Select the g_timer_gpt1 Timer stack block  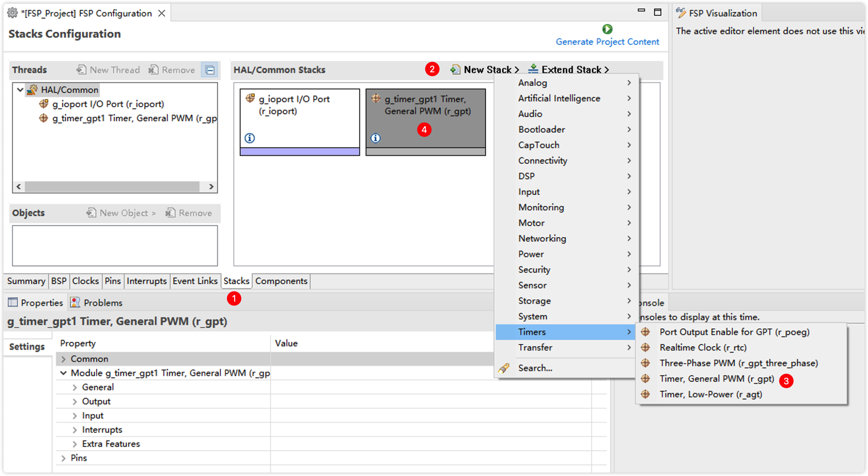(426, 122)
